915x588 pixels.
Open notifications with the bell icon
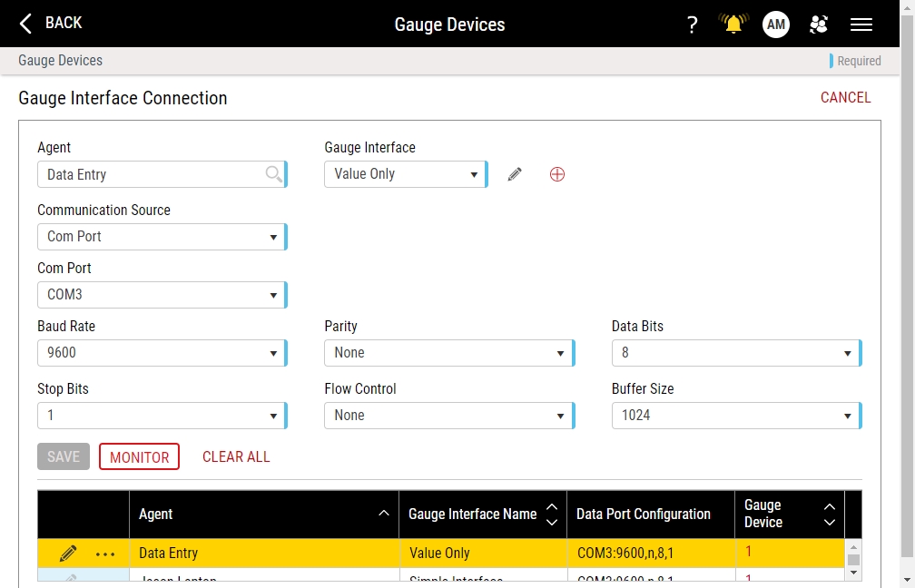pos(733,24)
